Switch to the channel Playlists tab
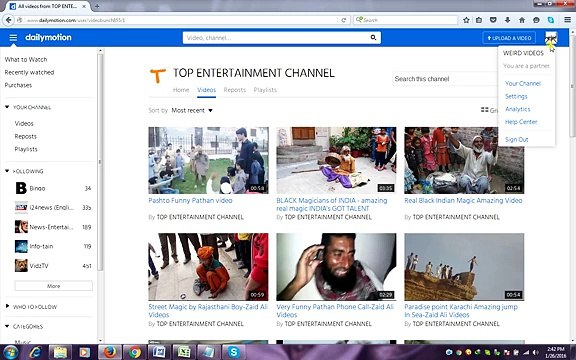This screenshot has width=576, height=360. tap(265, 90)
